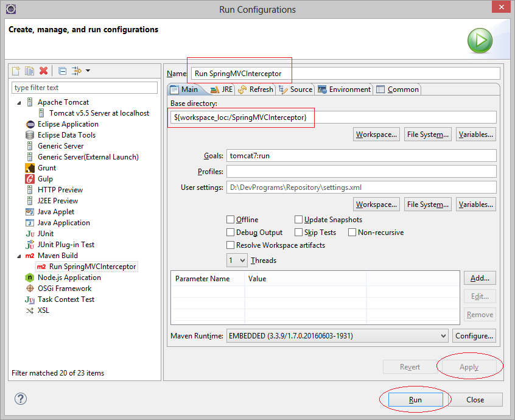Click the Java Applet icon
The image size is (515, 420).
click(x=30, y=212)
